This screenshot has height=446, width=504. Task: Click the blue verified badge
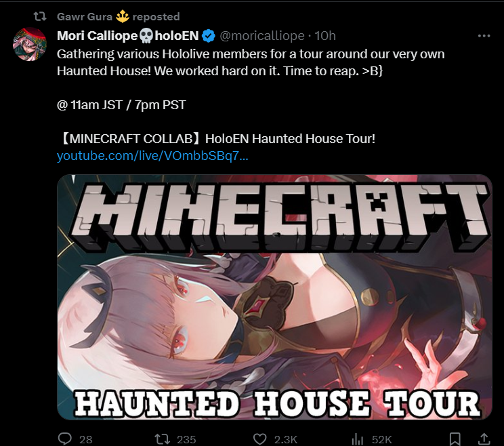[x=209, y=36]
